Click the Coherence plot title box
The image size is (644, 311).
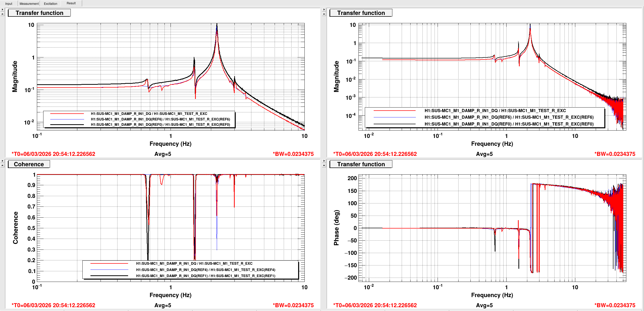[x=29, y=164]
